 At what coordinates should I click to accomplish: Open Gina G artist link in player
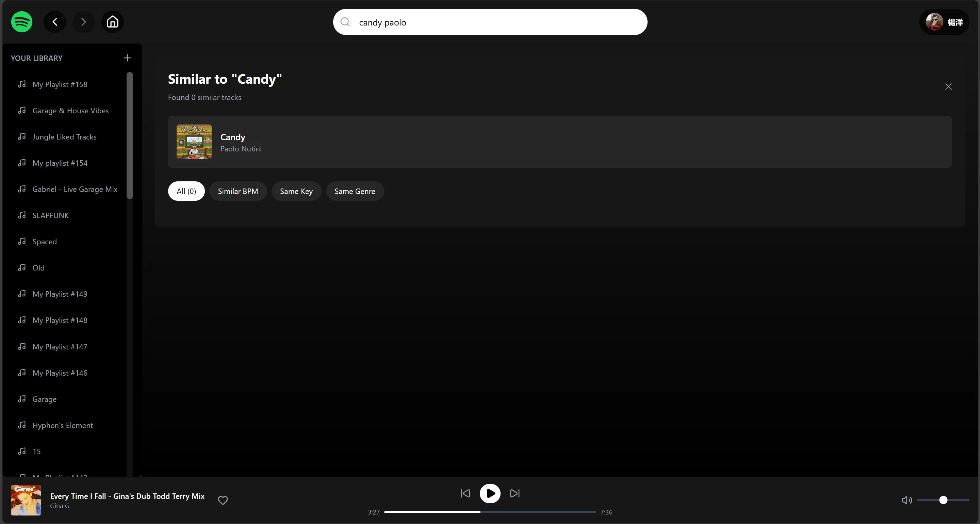click(60, 506)
